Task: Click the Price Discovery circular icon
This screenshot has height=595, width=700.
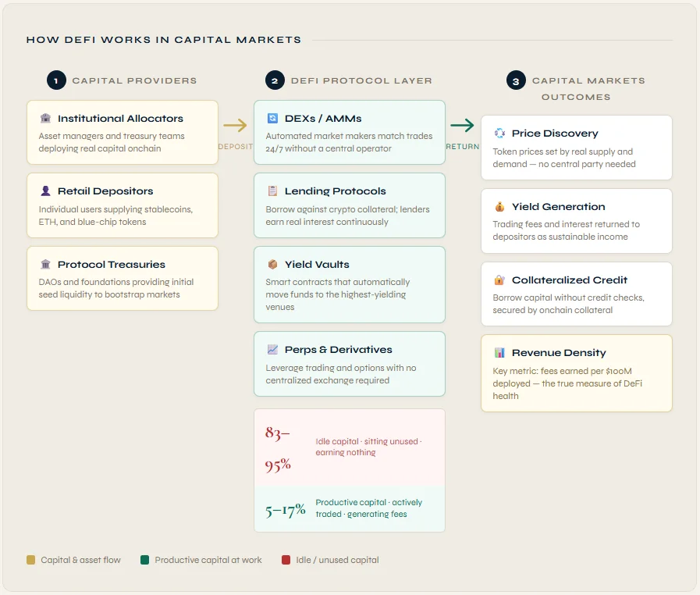Action: pyautogui.click(x=499, y=134)
